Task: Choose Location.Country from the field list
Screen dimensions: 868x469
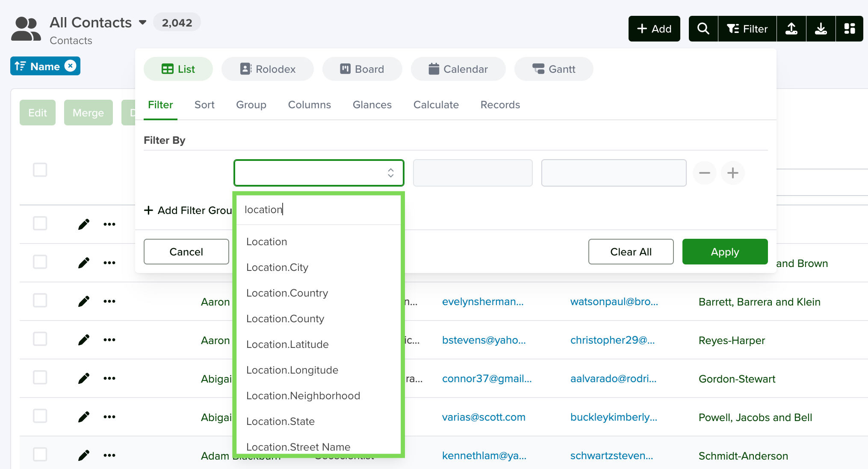Action: [319, 293]
